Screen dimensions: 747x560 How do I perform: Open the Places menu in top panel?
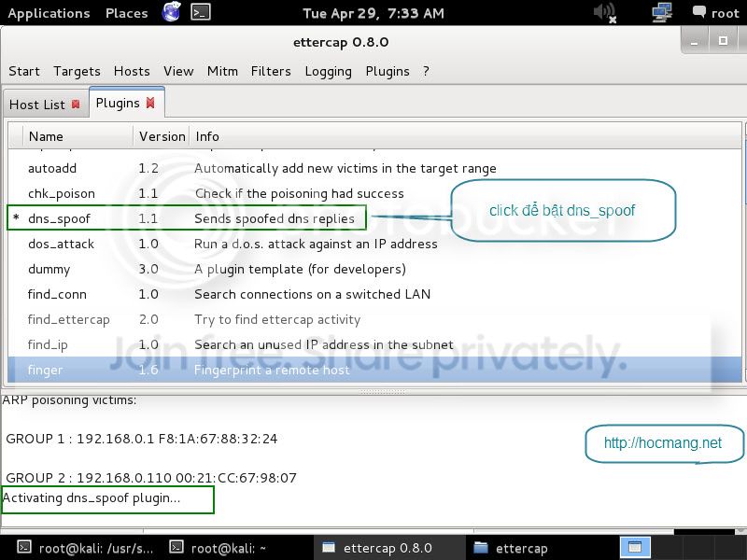(x=127, y=13)
